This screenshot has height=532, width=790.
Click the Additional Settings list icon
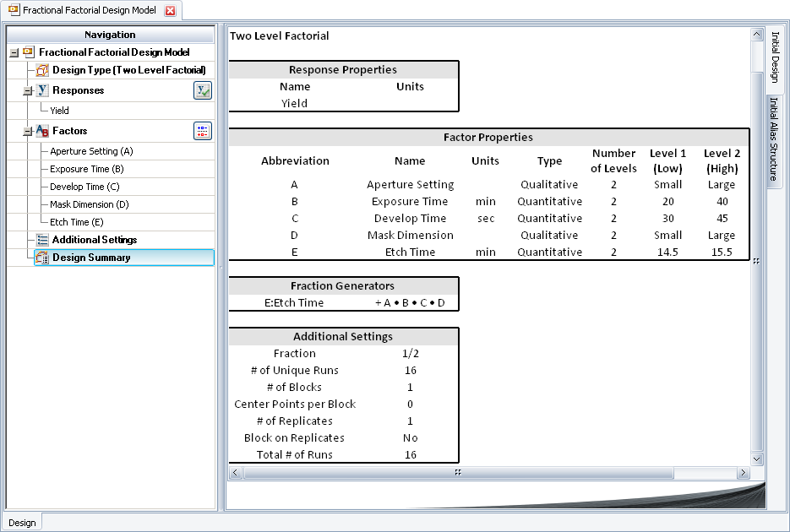click(43, 240)
